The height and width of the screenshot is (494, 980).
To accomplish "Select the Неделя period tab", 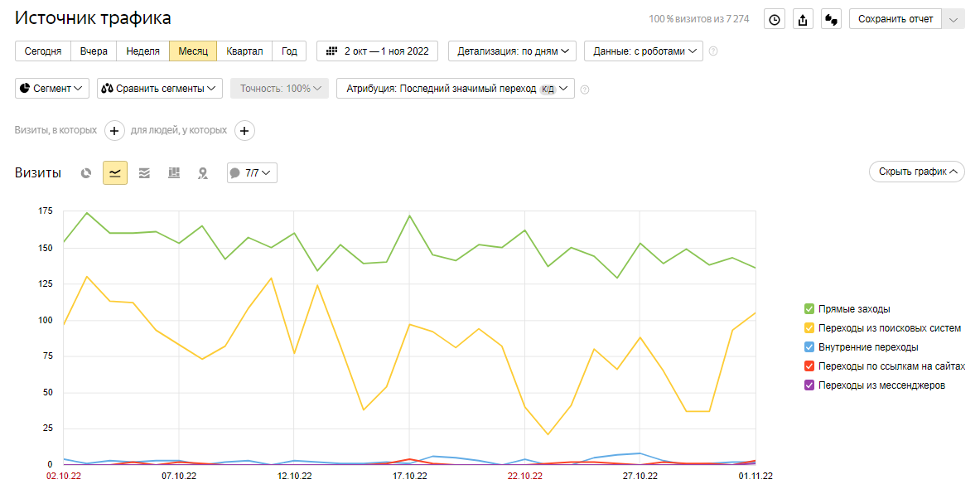I will [x=142, y=51].
